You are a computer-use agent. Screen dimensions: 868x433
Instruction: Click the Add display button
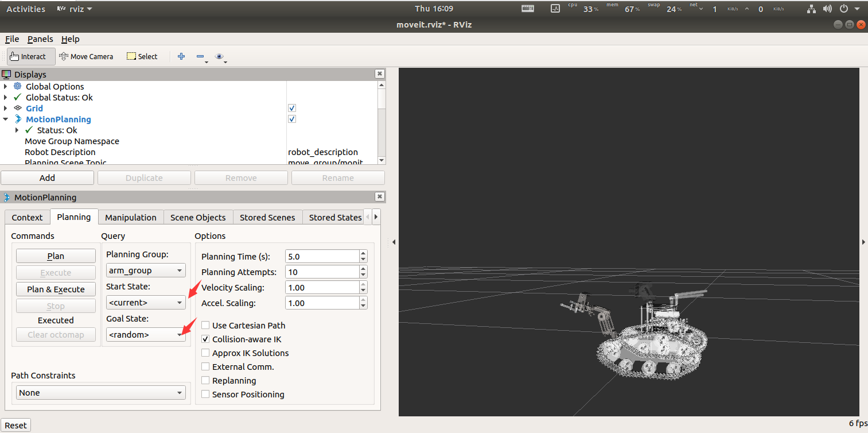(x=47, y=177)
